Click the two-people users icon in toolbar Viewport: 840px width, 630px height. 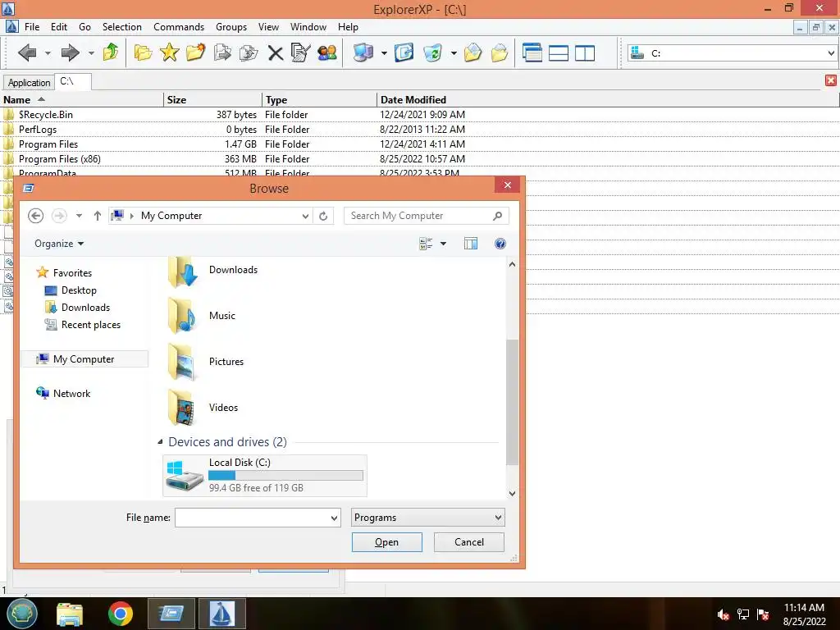pos(326,52)
